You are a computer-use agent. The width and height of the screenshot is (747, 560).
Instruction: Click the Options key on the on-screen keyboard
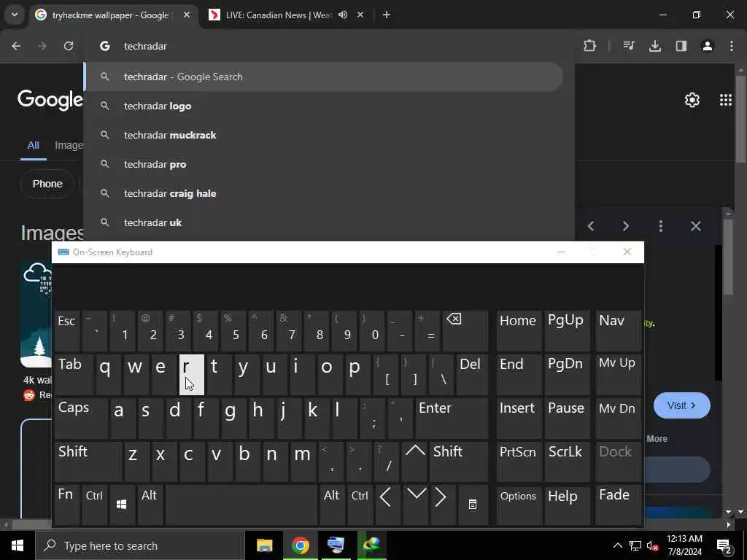(519, 505)
